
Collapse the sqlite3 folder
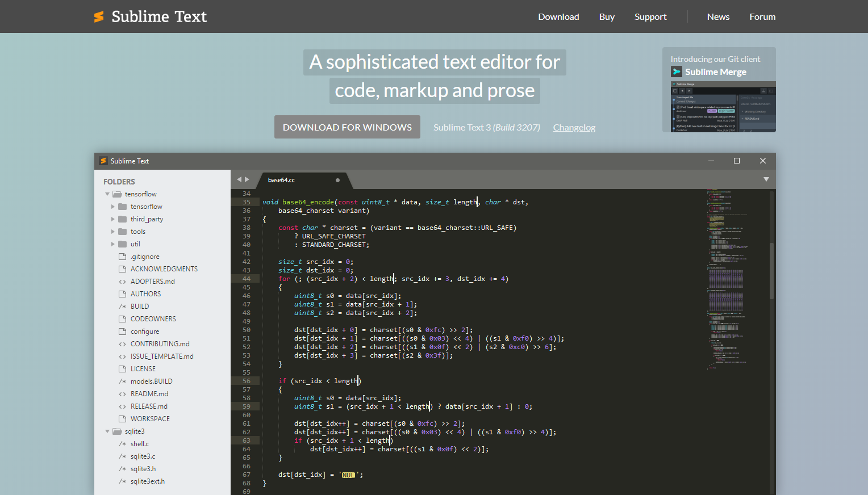coord(107,431)
